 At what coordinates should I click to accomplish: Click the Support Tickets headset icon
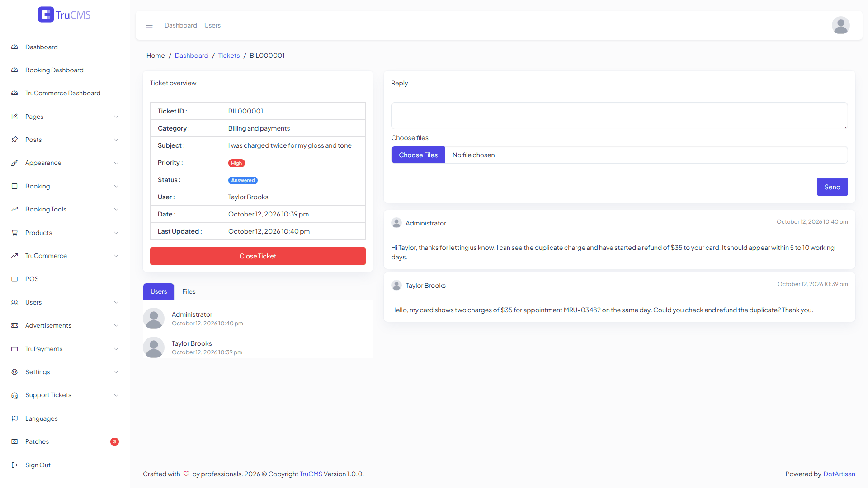[x=14, y=395]
